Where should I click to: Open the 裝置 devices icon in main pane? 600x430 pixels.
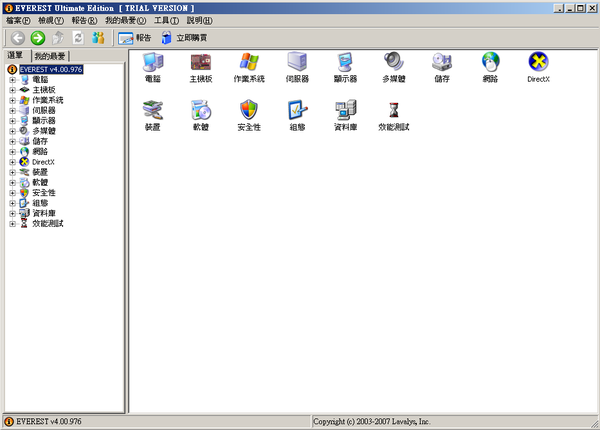point(153,116)
